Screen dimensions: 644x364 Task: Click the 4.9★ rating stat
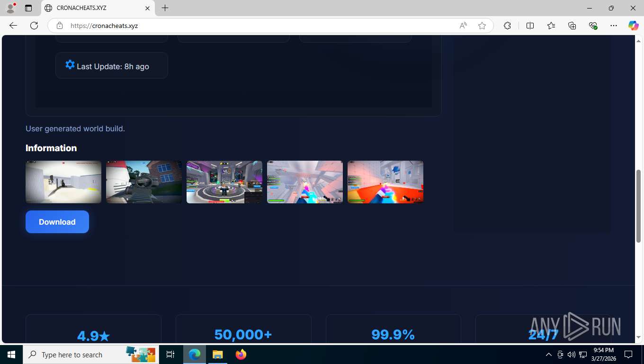point(93,336)
